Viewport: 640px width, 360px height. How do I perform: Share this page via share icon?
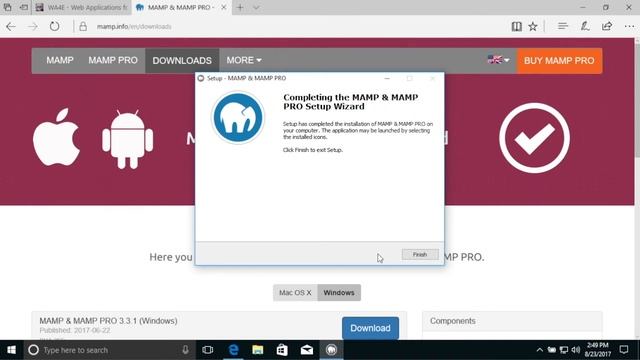tap(607, 27)
